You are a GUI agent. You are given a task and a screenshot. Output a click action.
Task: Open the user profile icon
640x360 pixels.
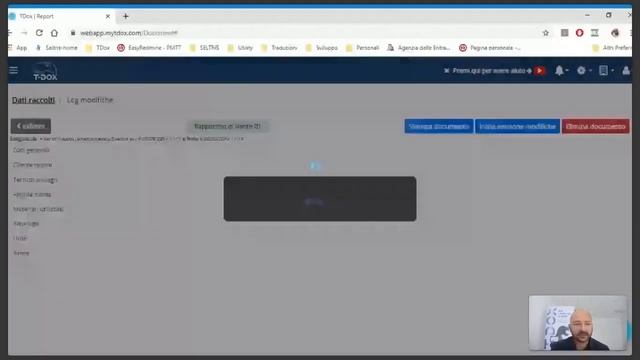point(626,71)
